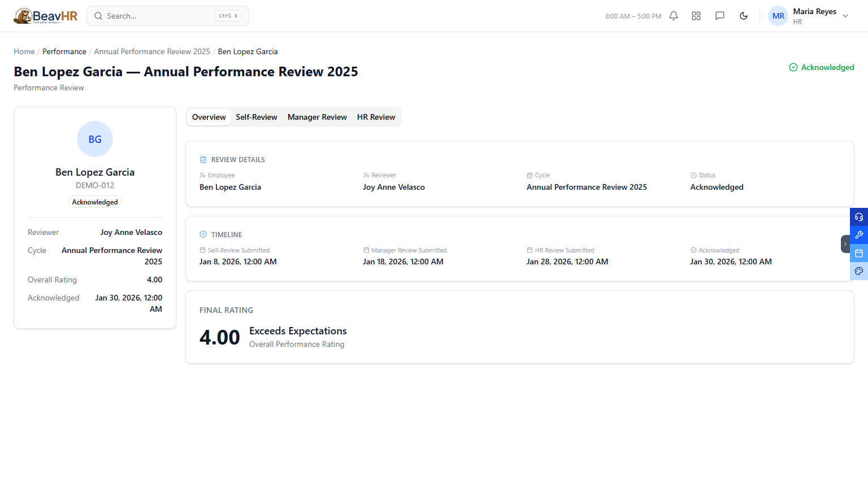Open the support headset side button
The height and width of the screenshot is (488, 868).
coord(859,217)
